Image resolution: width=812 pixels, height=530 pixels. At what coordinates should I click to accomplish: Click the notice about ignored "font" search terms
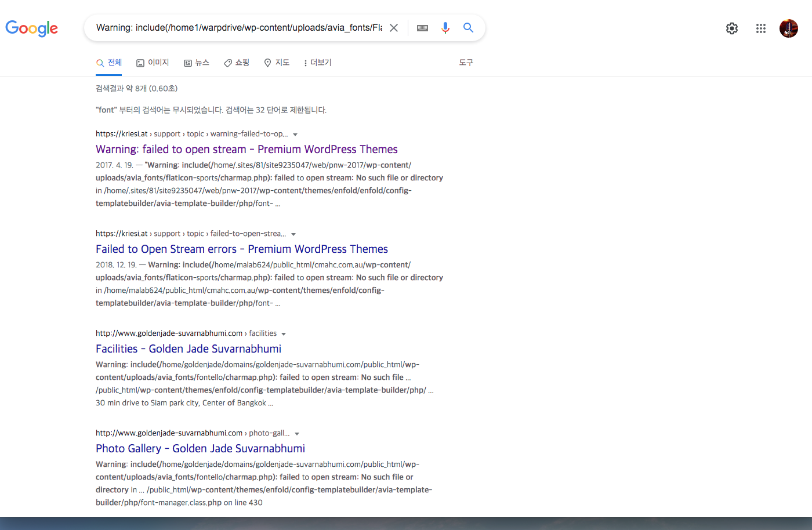point(211,110)
